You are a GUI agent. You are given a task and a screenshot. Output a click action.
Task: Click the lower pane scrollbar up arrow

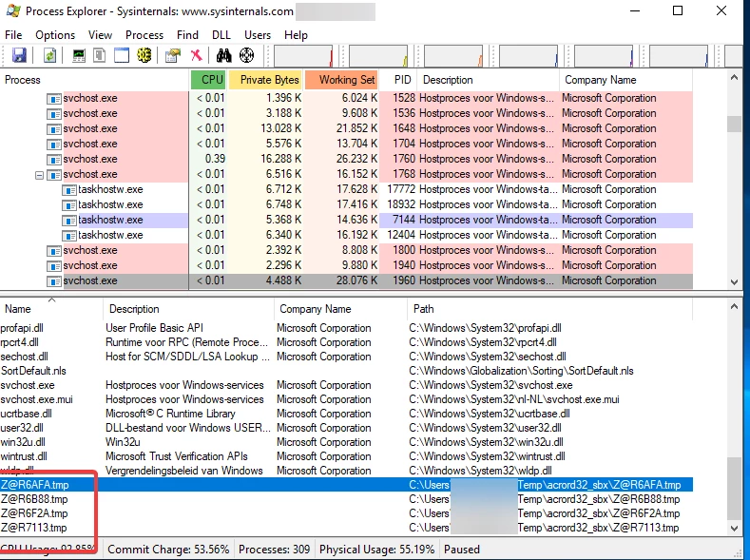pos(734,306)
